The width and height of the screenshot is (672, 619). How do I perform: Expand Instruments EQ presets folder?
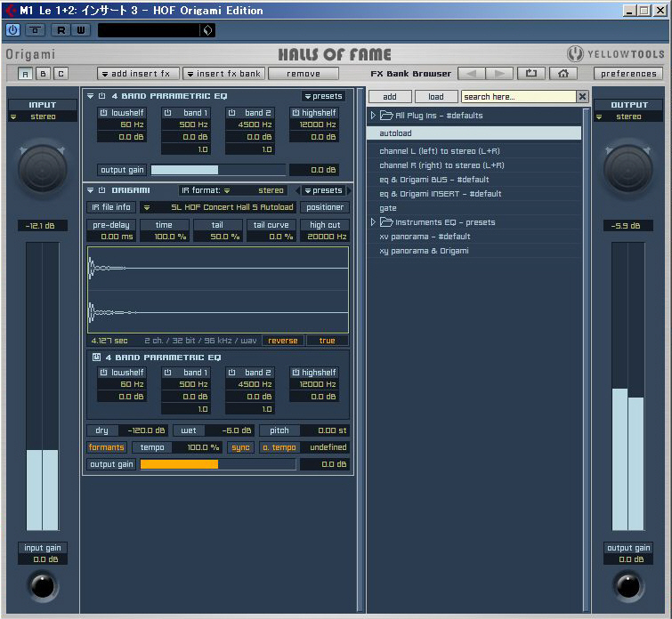(373, 222)
